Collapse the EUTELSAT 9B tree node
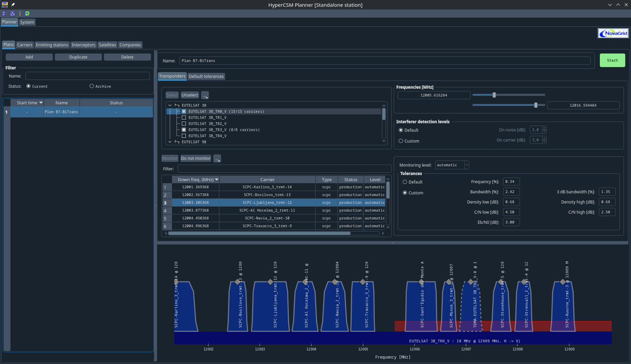 pyautogui.click(x=170, y=142)
